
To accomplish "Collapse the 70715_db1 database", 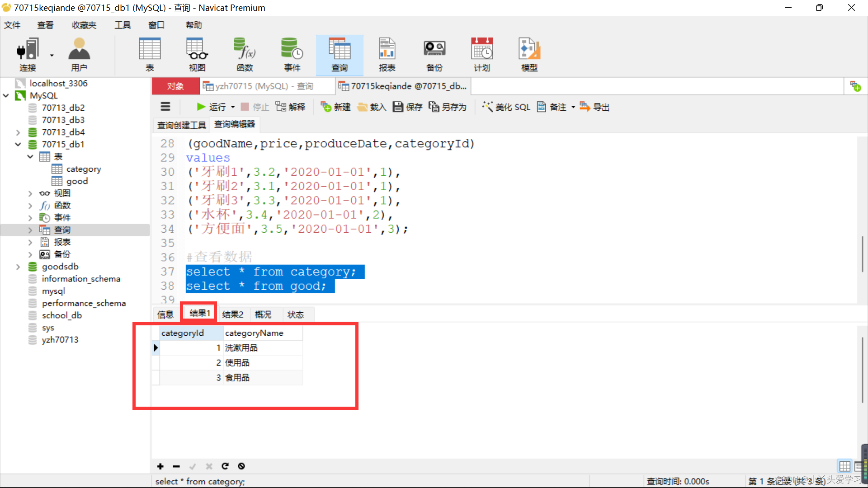I will coord(18,145).
